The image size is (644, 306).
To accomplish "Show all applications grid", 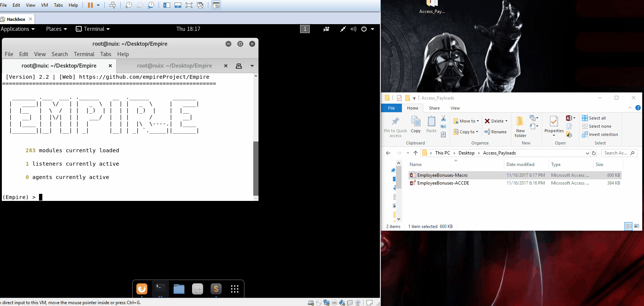I will point(234,289).
